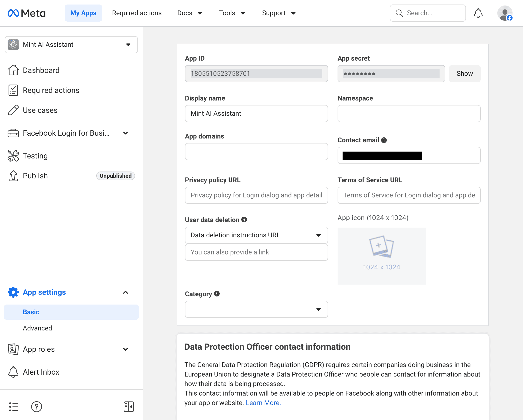Viewport: 523px width, 420px height.
Task: Upload image via App icon placeholder
Action: coord(382,256)
